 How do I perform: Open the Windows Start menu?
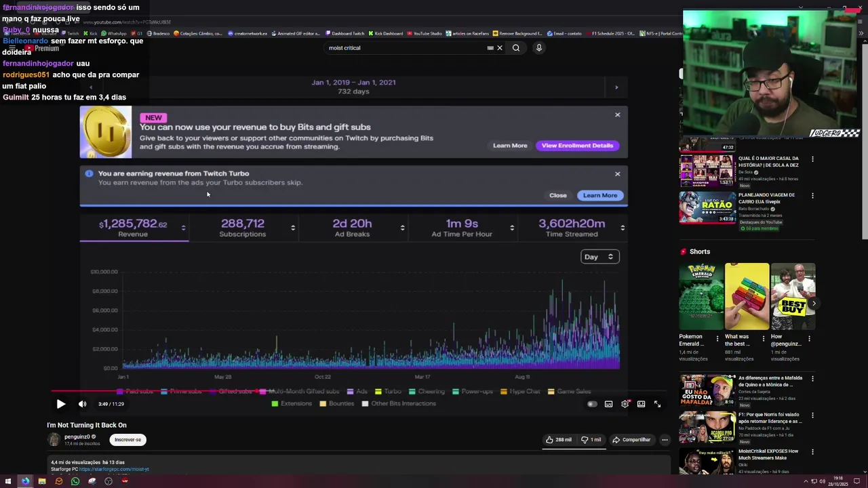click(8, 481)
